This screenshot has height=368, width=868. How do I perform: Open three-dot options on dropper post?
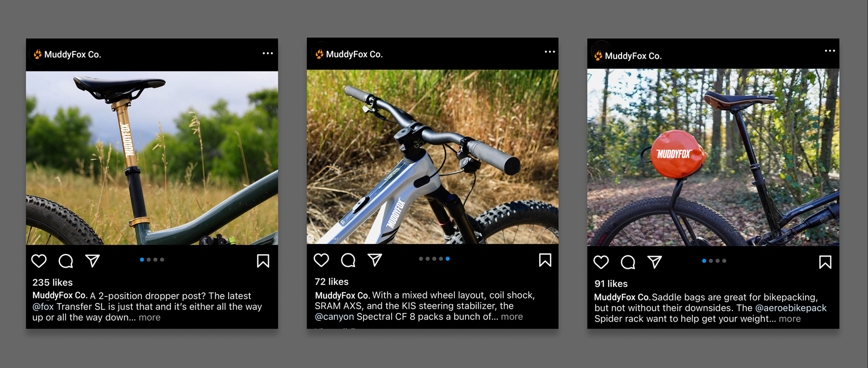click(268, 53)
